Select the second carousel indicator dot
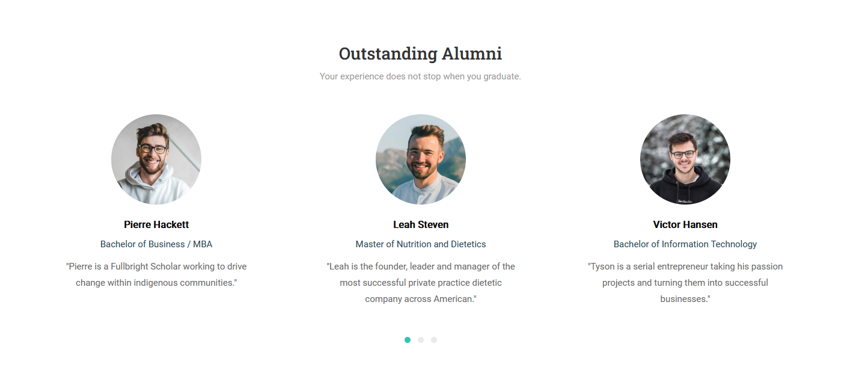This screenshot has height=379, width=868. [421, 340]
